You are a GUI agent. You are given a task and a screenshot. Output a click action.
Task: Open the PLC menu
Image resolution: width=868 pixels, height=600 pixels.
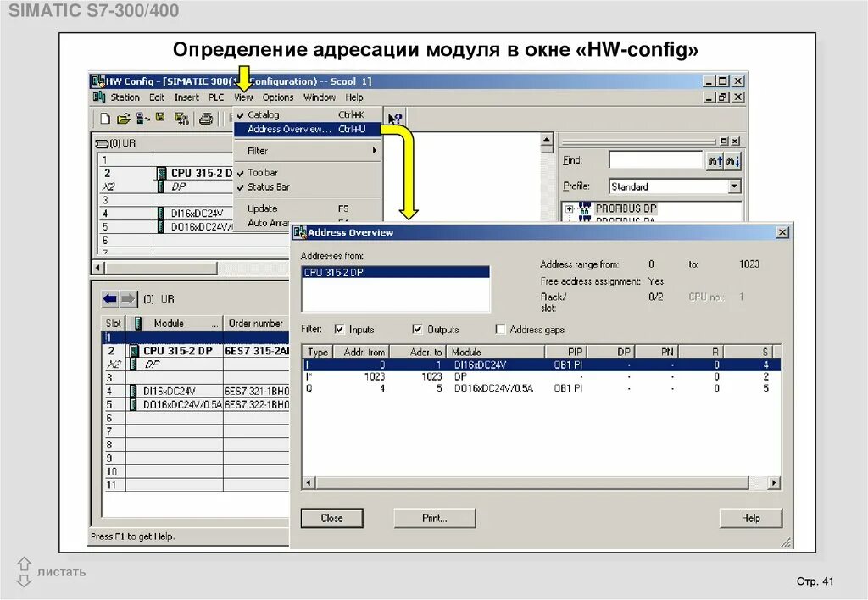(x=216, y=97)
